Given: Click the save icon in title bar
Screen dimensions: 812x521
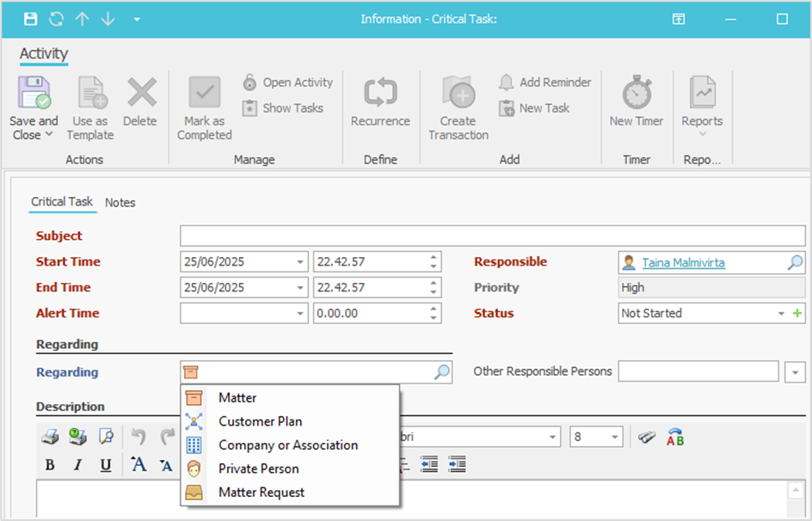Looking at the screenshot, I should click(31, 19).
